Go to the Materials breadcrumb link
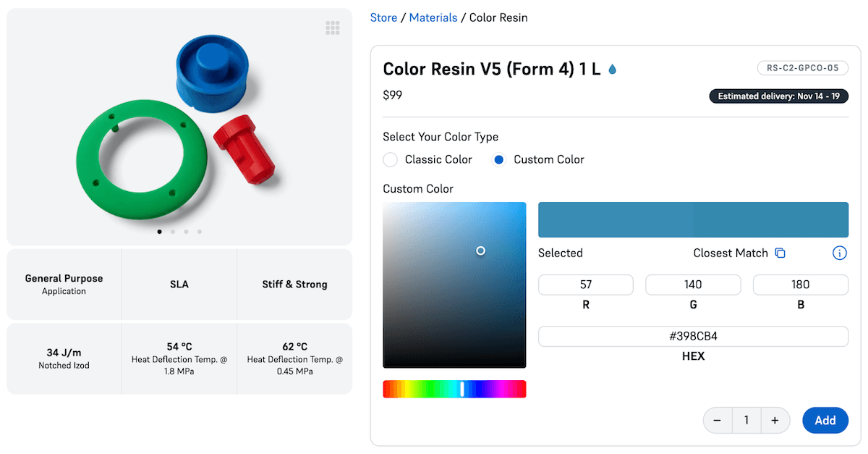The height and width of the screenshot is (454, 868). 433,17
